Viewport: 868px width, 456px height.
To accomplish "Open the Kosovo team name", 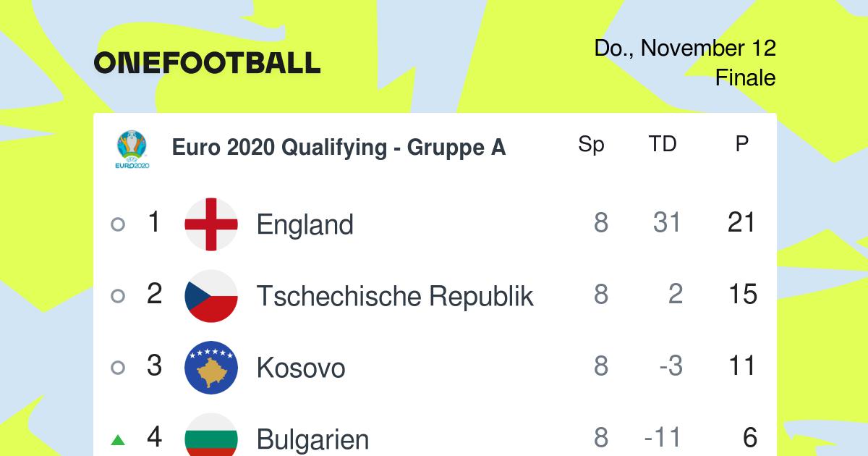I will [301, 368].
